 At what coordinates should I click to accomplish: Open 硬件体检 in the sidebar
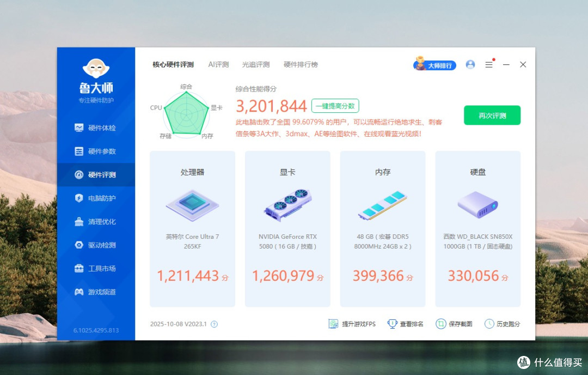tap(96, 128)
